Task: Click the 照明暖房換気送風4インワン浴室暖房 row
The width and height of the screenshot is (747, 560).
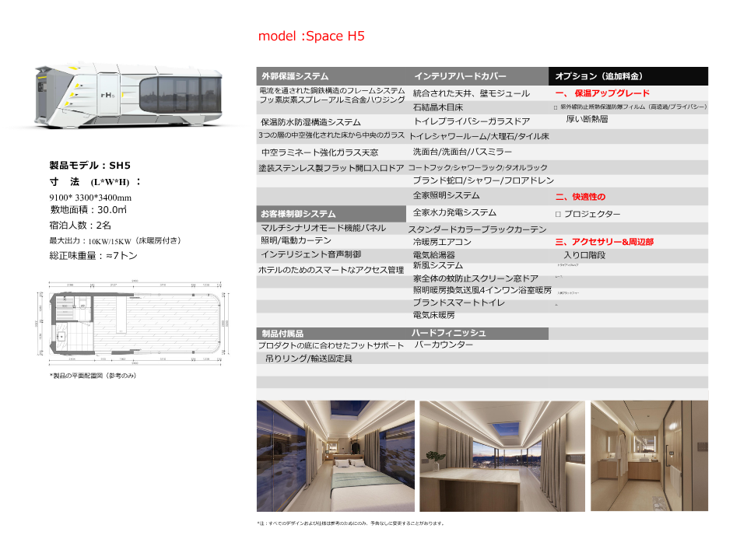Action: (482, 290)
